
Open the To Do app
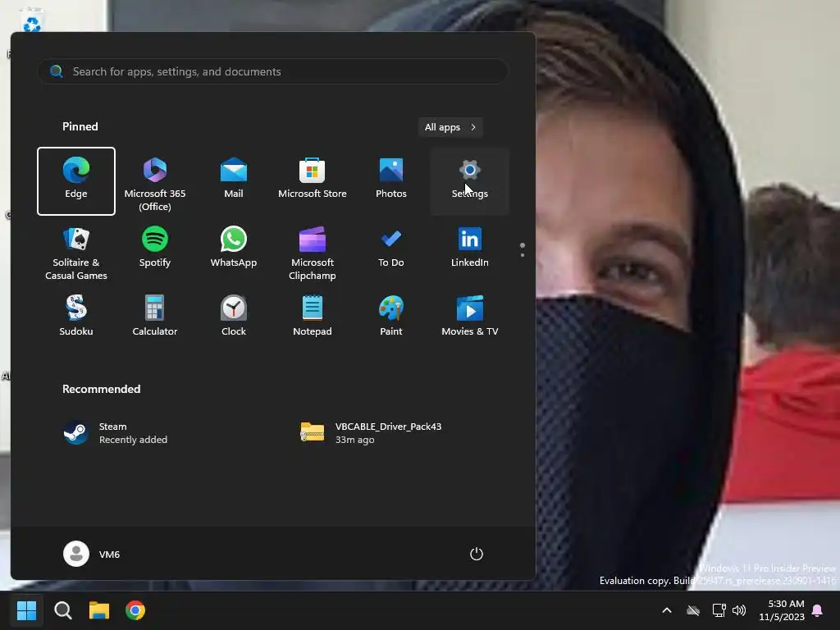391,253
